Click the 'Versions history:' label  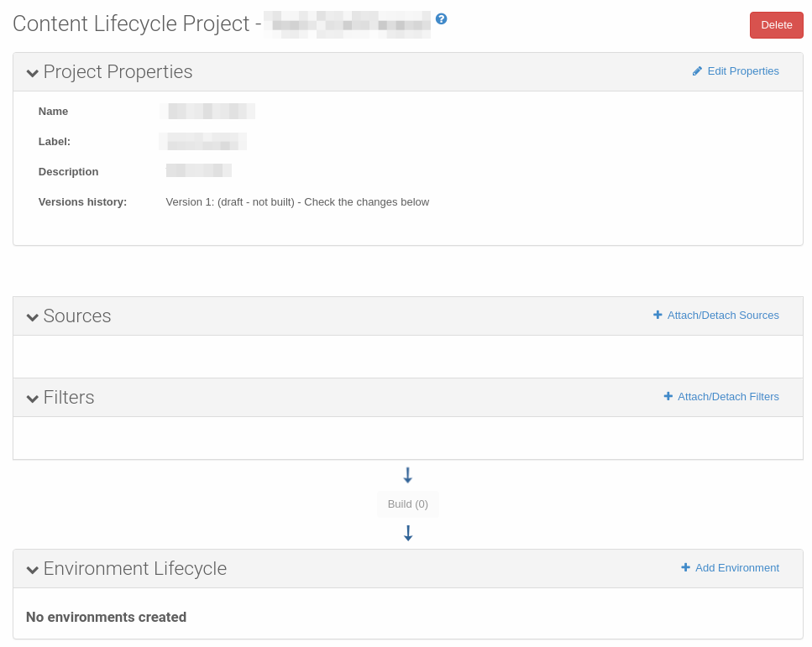coord(82,202)
